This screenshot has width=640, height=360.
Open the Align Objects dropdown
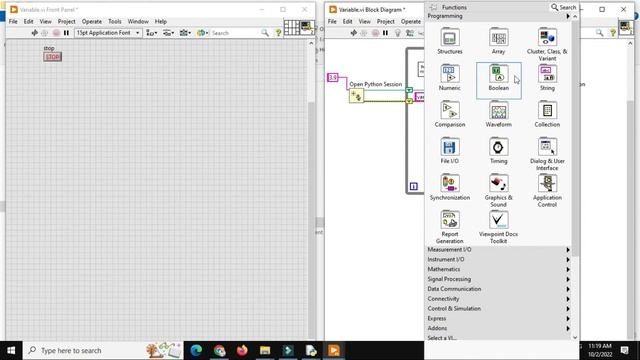[x=151, y=33]
